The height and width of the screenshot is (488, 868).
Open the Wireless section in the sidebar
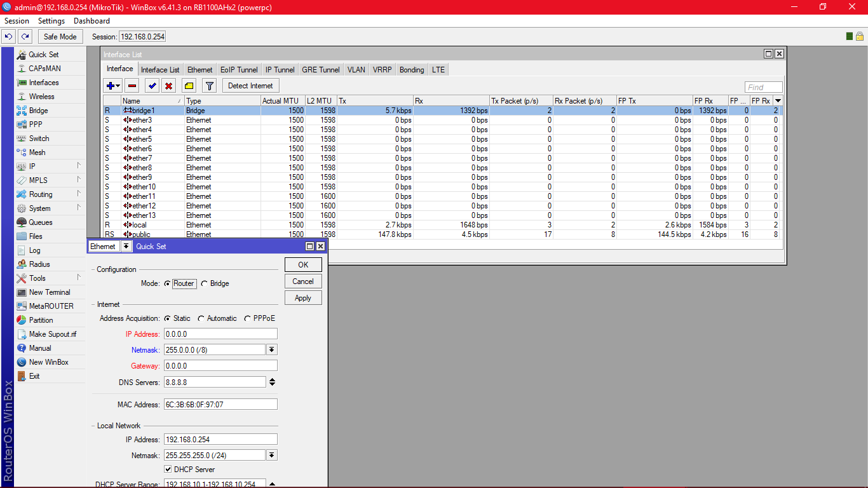point(41,96)
